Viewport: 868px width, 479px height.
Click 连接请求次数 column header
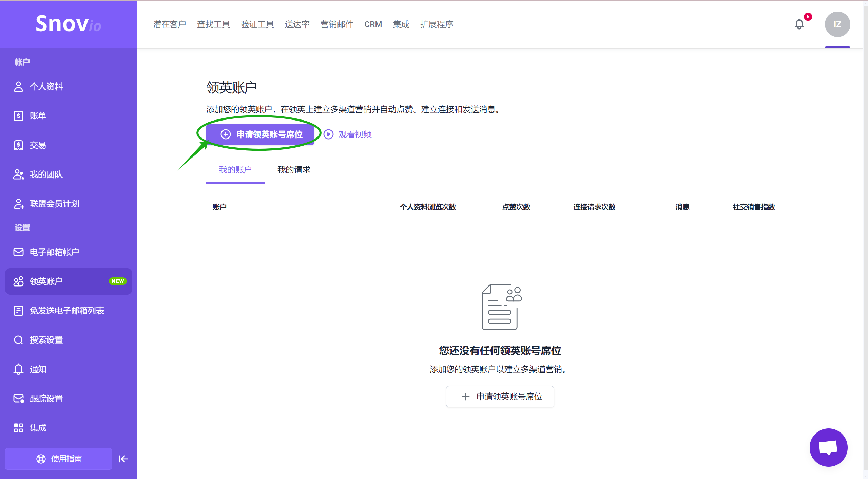pos(594,207)
